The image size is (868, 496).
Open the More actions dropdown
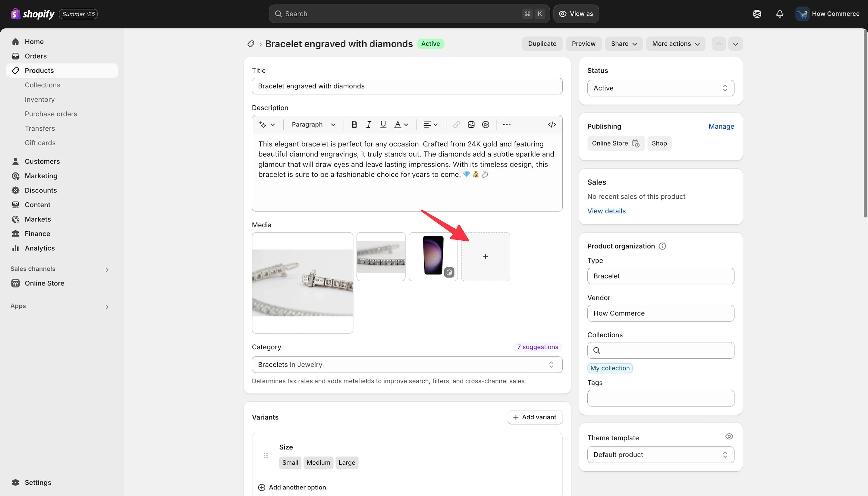(x=675, y=44)
